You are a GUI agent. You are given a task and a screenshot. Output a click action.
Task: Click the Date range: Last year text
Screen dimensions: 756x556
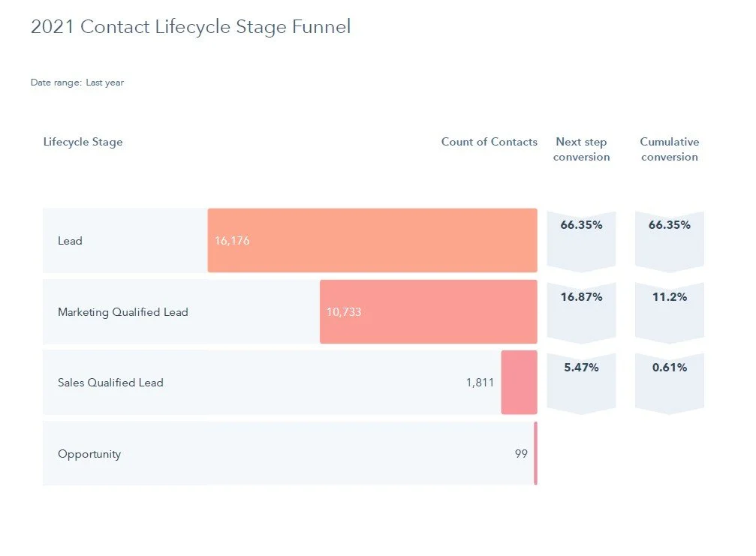click(77, 83)
